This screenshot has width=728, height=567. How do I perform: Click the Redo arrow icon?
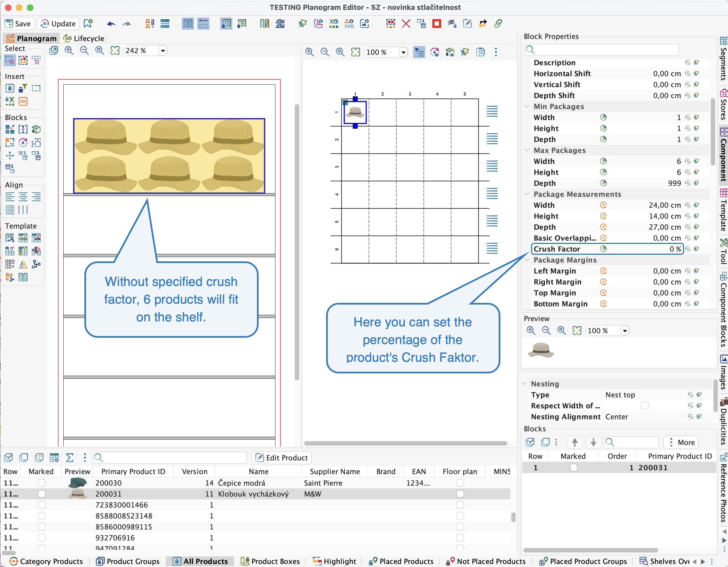[127, 24]
